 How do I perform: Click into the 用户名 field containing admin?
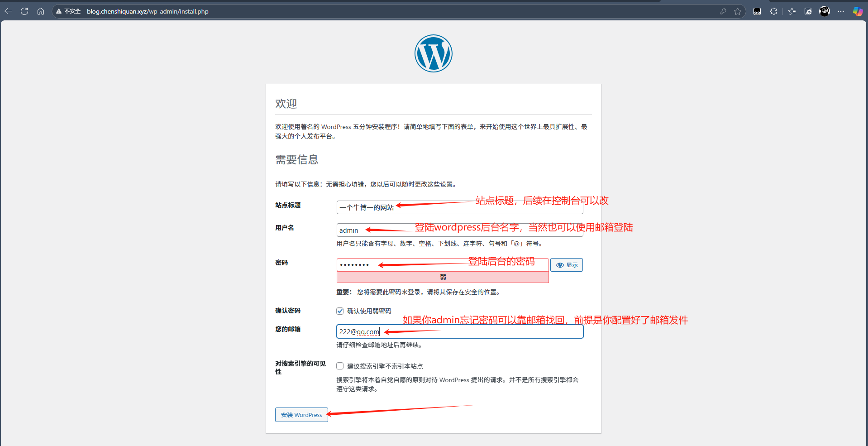460,230
